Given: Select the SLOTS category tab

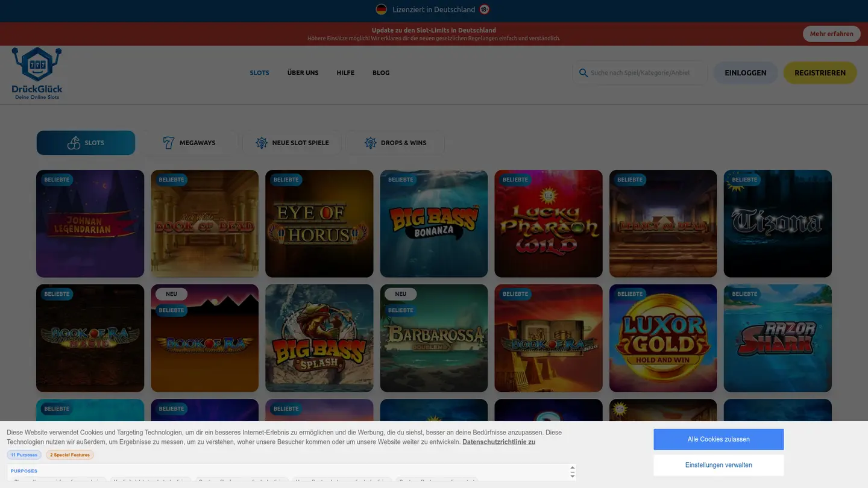Looking at the screenshot, I should 86,143.
